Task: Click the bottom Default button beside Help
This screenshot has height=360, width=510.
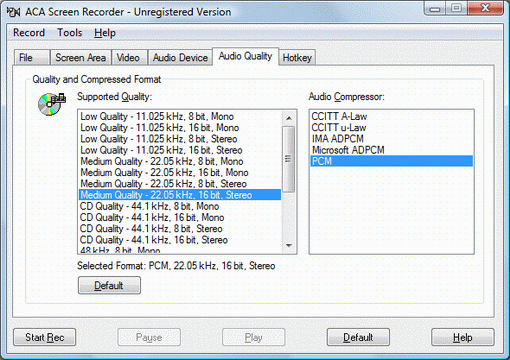Action: point(358,337)
